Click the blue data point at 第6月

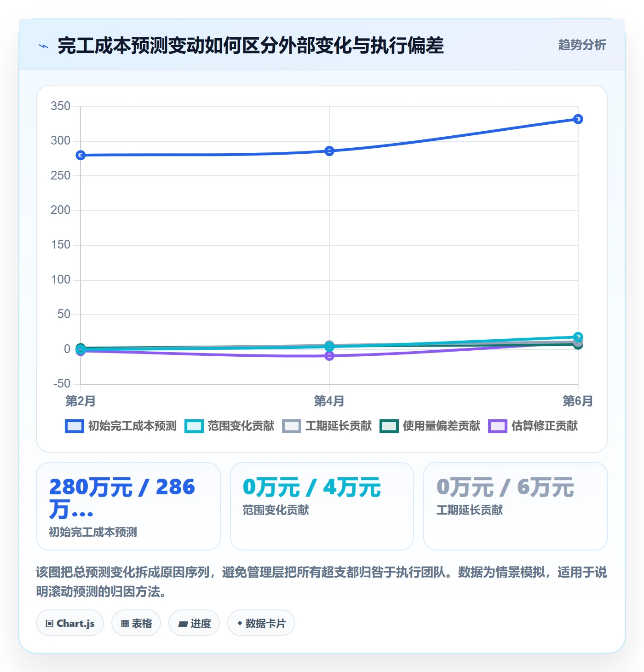pyautogui.click(x=578, y=119)
